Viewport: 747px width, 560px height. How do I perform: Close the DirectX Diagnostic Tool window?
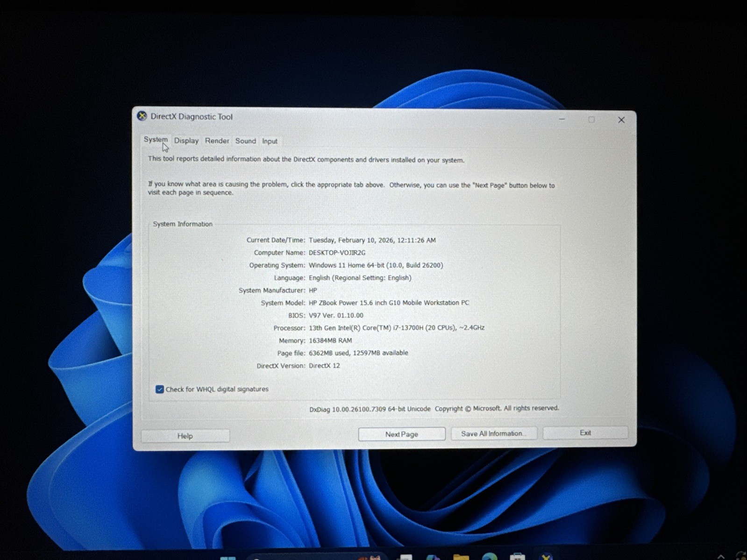tap(621, 120)
